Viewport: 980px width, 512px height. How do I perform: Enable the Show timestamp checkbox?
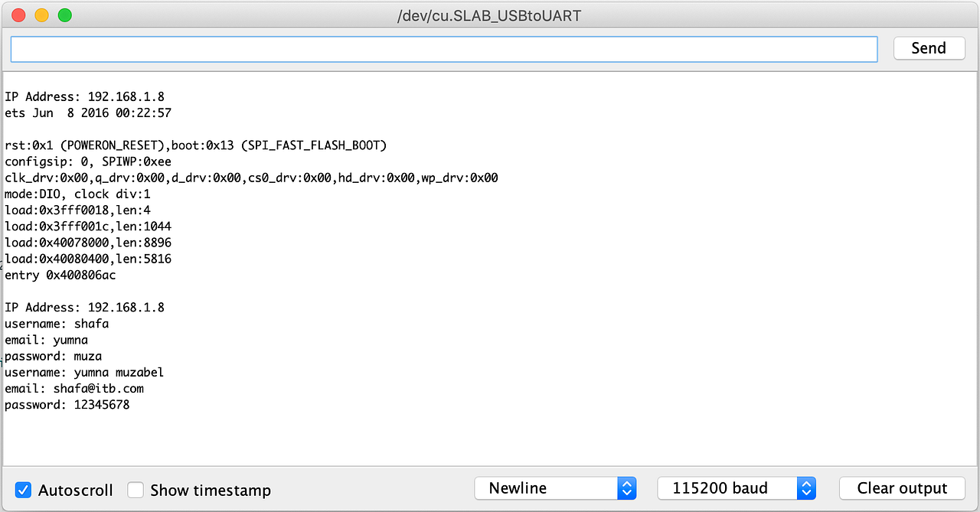[x=136, y=490]
